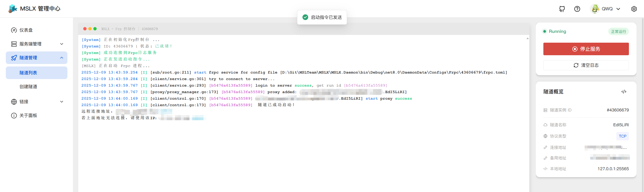This screenshot has height=192, width=644.
Task: Click the yellow console window dot
Action: click(90, 29)
